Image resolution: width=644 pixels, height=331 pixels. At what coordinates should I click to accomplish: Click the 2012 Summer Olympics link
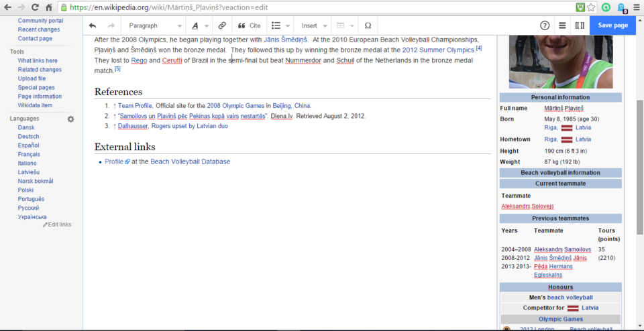pos(438,50)
